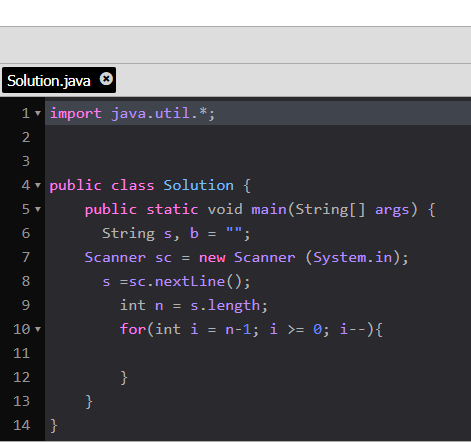Click the empty string literal ""
The height and width of the screenshot is (444, 471).
234,231
